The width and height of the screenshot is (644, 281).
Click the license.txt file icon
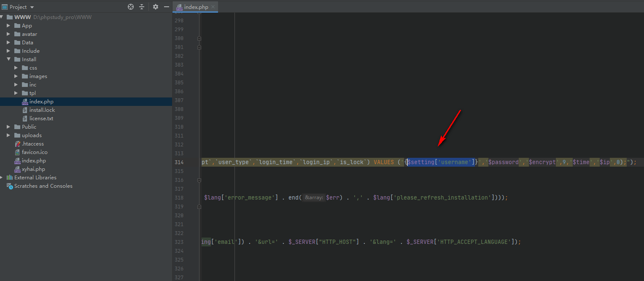pyautogui.click(x=25, y=119)
